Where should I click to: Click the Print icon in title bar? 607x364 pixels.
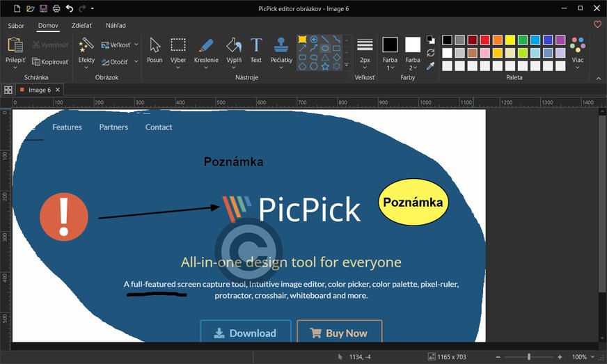pos(56,8)
